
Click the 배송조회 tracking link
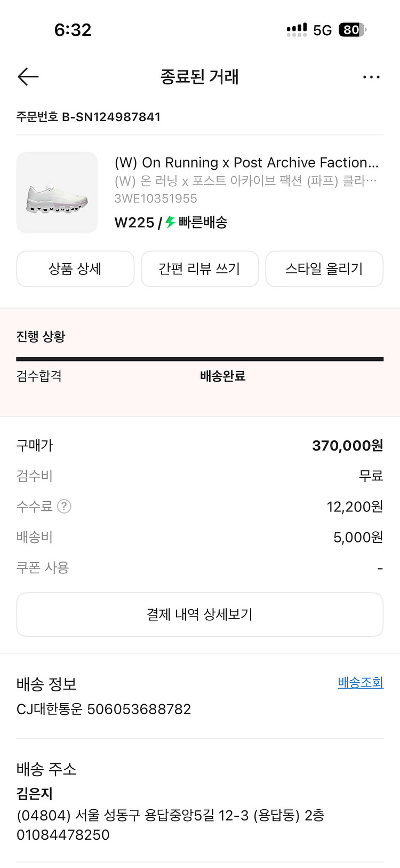click(x=361, y=682)
